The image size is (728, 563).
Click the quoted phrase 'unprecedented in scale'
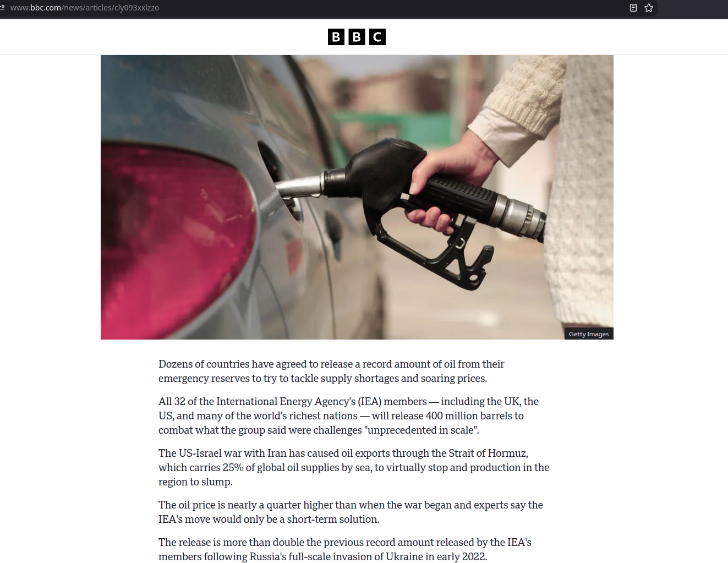point(422,430)
